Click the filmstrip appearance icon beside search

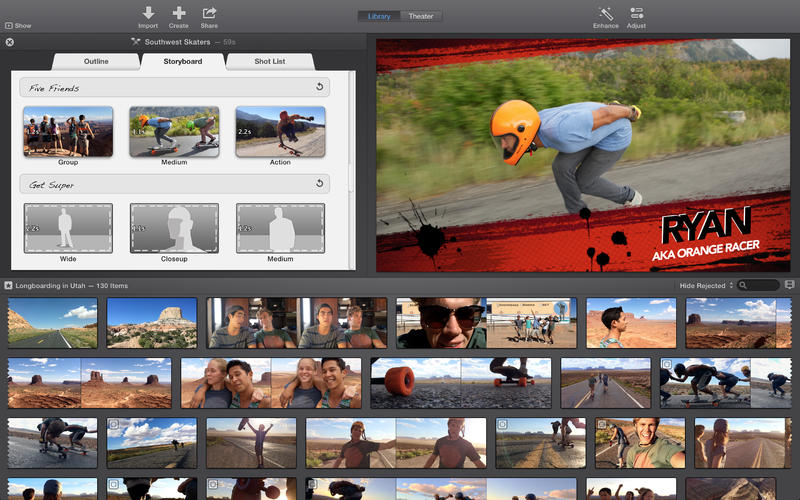[789, 285]
